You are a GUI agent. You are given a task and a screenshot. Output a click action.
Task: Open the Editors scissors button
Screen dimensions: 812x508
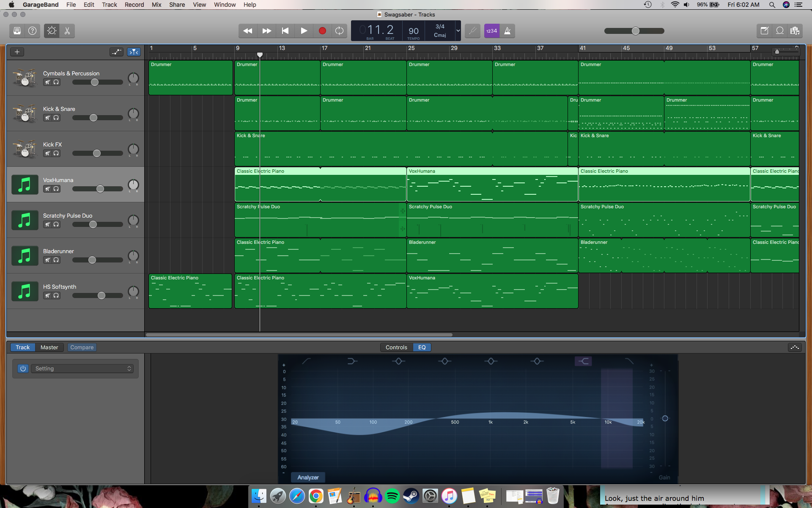(x=67, y=31)
